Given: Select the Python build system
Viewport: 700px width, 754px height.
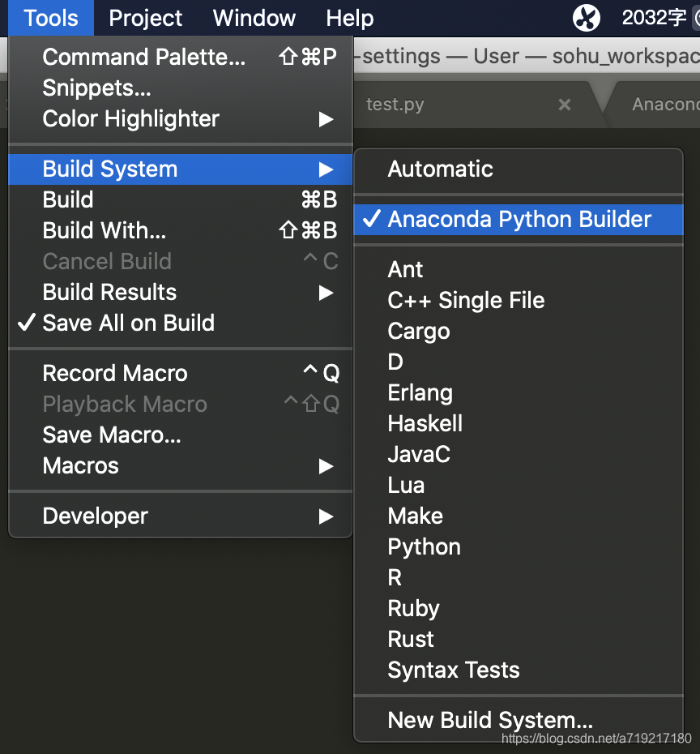Looking at the screenshot, I should [424, 546].
